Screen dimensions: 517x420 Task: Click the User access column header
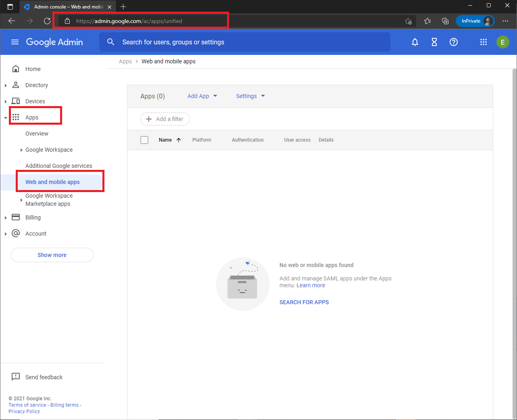pyautogui.click(x=297, y=140)
